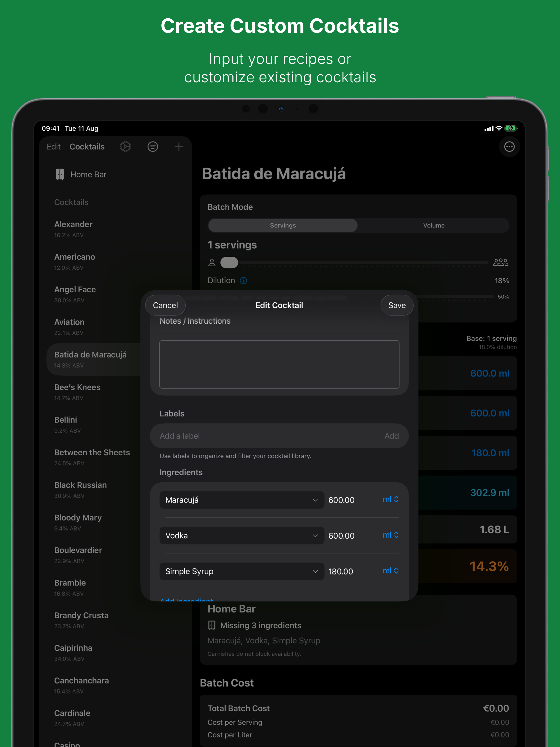Screen dimensions: 560x747
Task: Tap the Wi-Fi status icon
Action: point(498,128)
